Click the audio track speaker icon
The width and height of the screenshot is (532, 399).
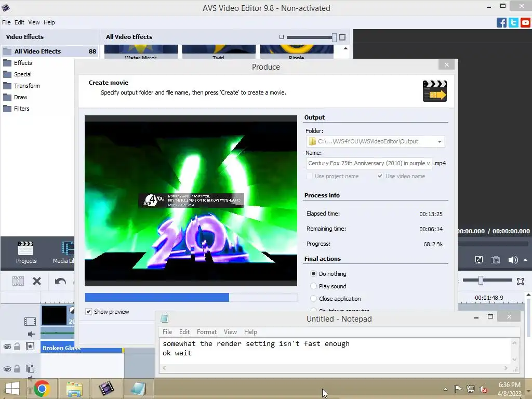click(31, 334)
